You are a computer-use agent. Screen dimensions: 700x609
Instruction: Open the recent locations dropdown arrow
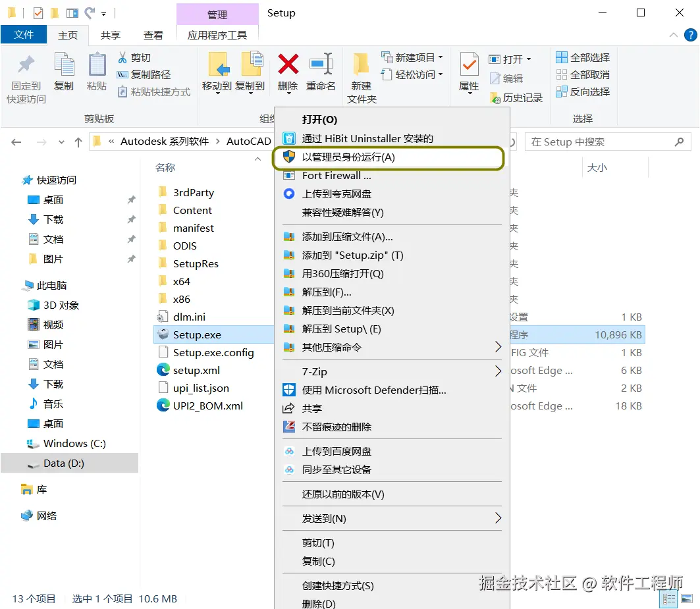pyautogui.click(x=62, y=142)
